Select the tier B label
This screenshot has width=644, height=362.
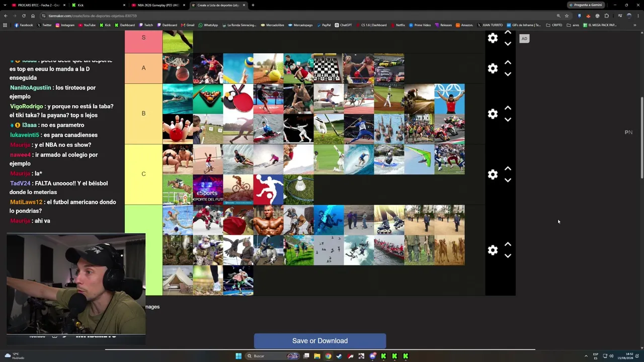pos(143,114)
